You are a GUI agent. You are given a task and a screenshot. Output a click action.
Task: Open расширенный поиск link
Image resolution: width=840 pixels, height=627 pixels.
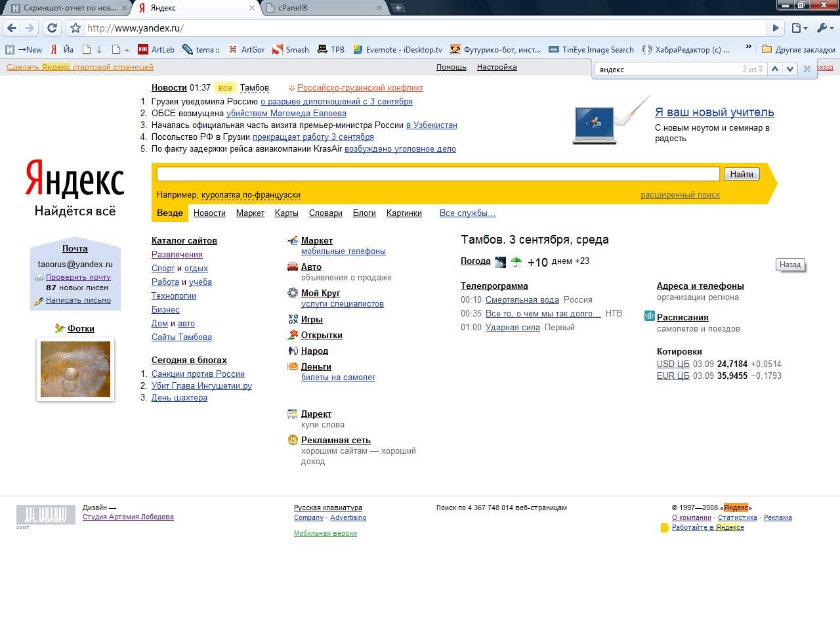click(680, 195)
